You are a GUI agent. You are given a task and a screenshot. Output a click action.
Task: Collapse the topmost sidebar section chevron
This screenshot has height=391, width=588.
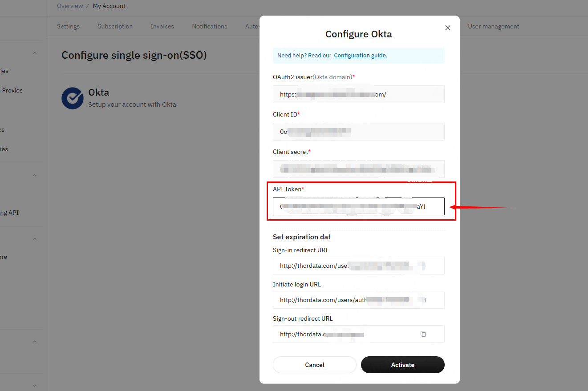point(35,53)
